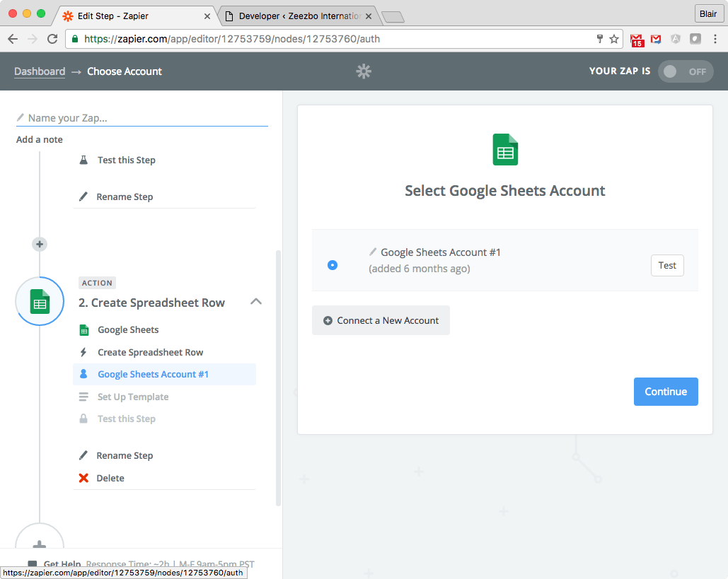
Task: Click Delete step text
Action: (x=110, y=478)
